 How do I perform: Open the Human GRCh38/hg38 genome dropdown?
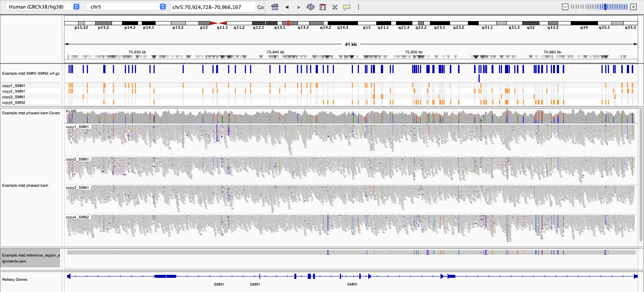coord(42,7)
